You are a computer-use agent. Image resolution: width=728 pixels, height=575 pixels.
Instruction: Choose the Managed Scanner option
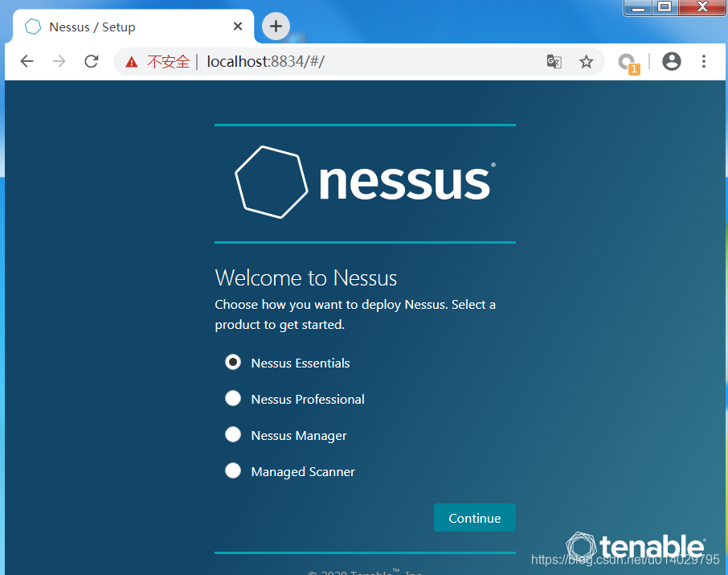tap(232, 471)
